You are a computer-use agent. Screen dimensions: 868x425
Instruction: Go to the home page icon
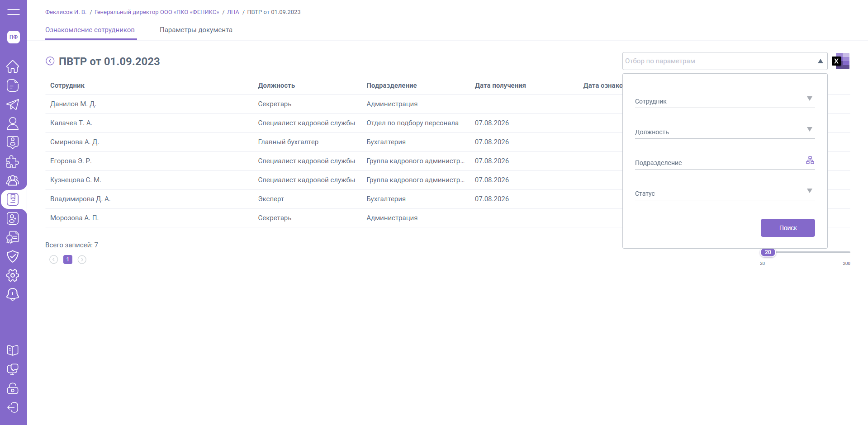[x=13, y=66]
